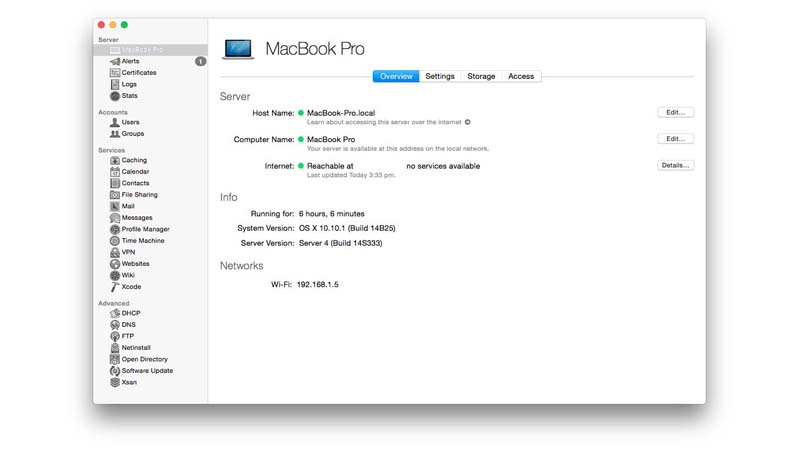Switch to the Overview tab
800x450 pixels.
(x=396, y=76)
